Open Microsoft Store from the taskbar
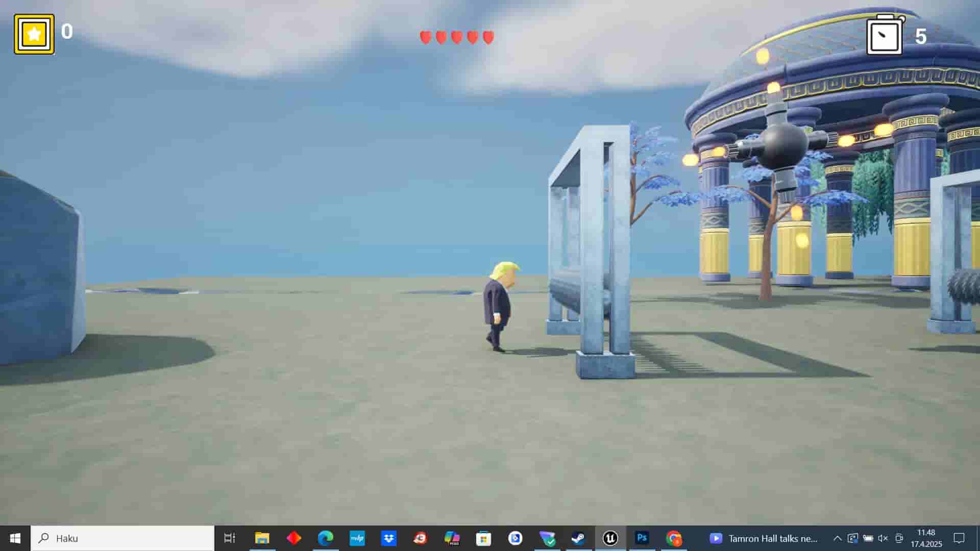Screen dimensions: 980x551 pos(483,538)
